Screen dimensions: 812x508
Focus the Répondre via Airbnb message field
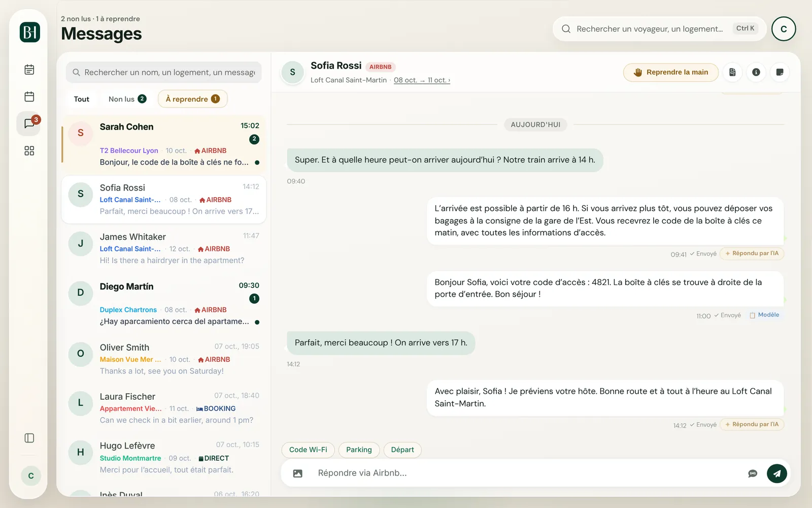pyautogui.click(x=528, y=473)
